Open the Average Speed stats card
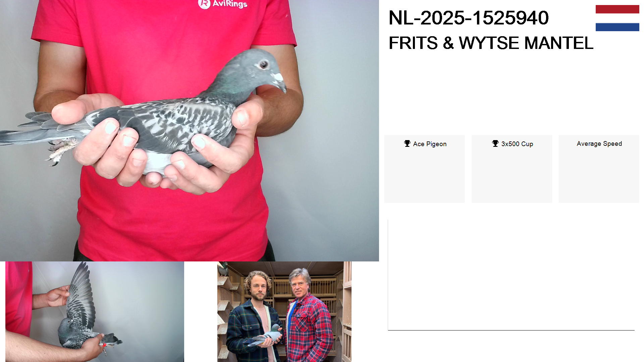This screenshot has width=644, height=362. click(x=599, y=169)
